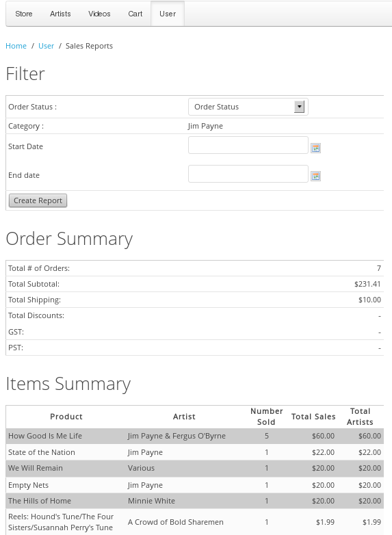Click the Create Report button
The height and width of the screenshot is (535, 392).
(38, 200)
